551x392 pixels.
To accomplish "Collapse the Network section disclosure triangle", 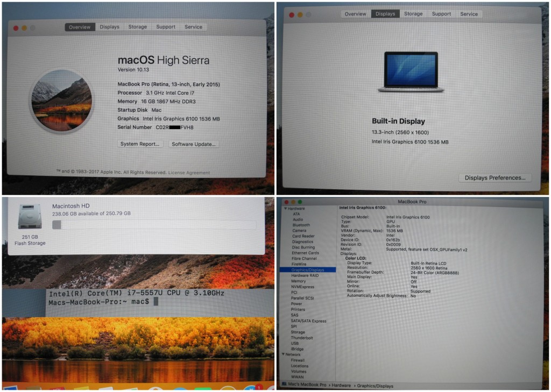I will pyautogui.click(x=283, y=354).
